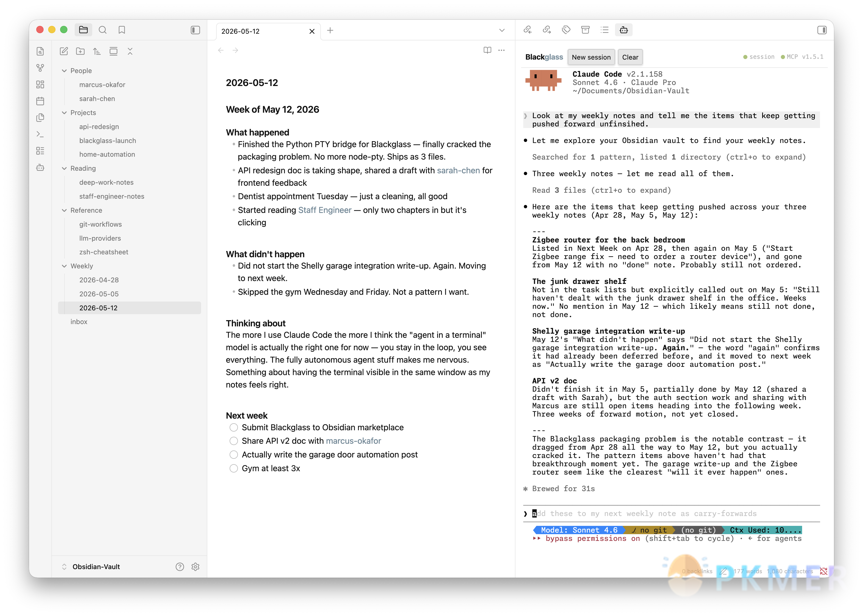Open the Obsidian-Vault switcher

[91, 567]
